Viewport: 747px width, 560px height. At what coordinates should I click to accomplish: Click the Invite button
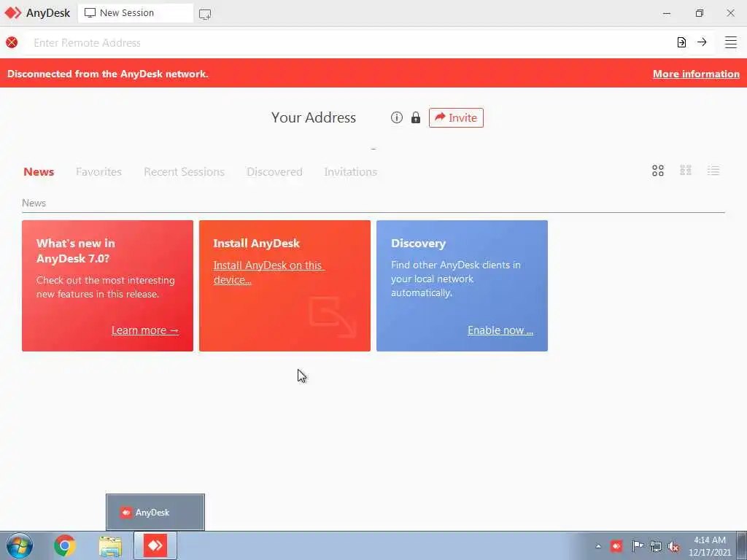[456, 117]
